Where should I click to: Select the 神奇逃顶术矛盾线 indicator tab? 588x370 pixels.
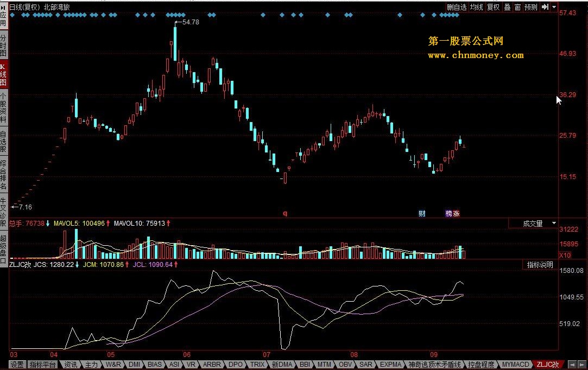[435, 365]
